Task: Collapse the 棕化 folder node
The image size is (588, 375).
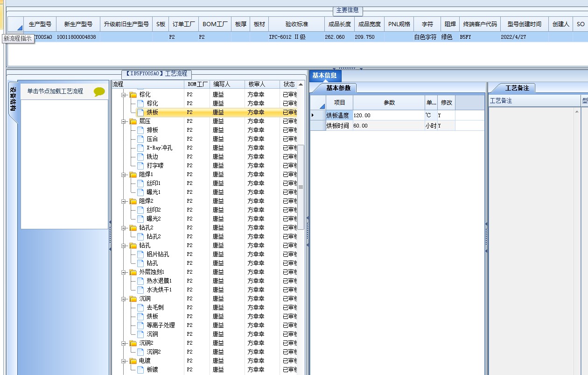Action: (x=124, y=95)
